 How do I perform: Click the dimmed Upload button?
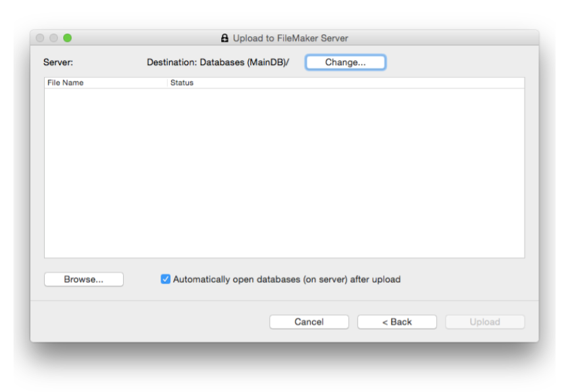pos(484,322)
